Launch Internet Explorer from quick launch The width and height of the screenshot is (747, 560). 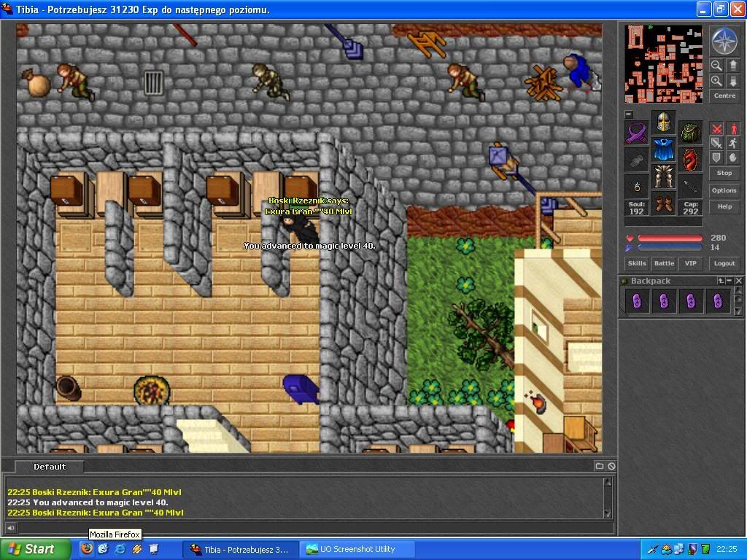tap(120, 549)
